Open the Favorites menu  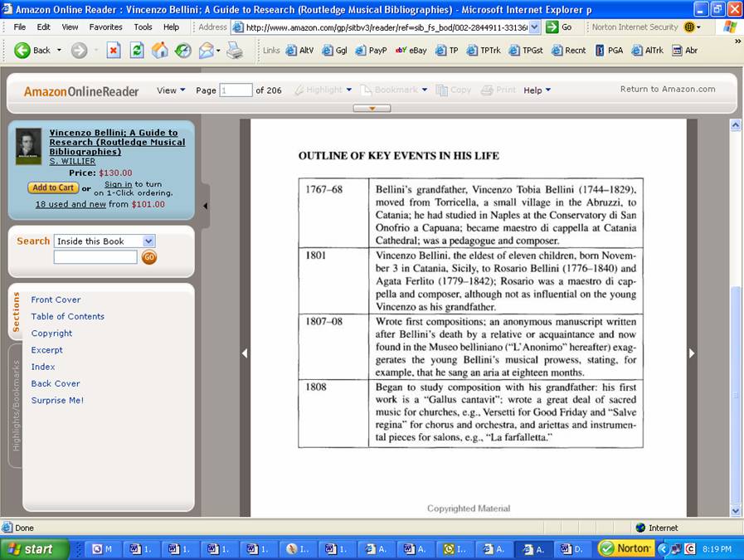[105, 27]
